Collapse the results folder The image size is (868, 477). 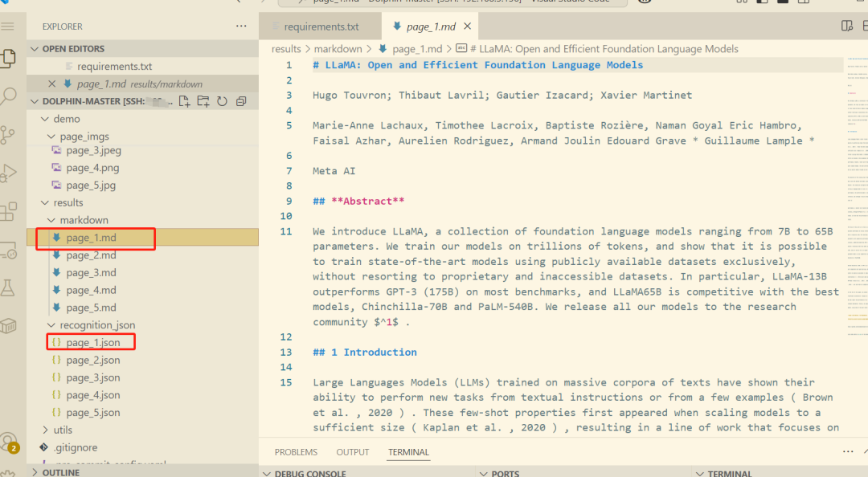pos(45,202)
